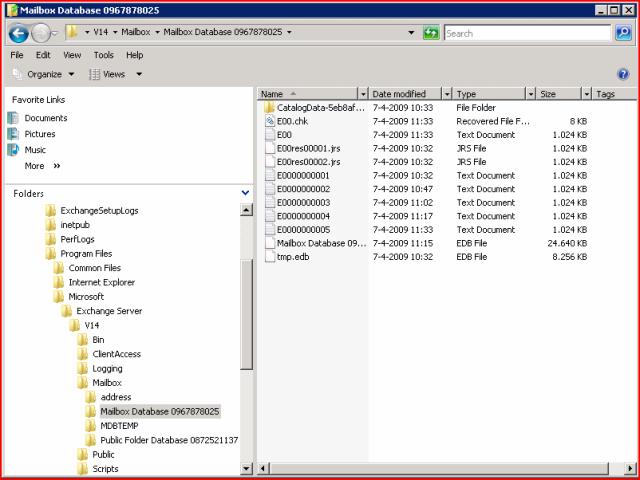Click the ClientAccess folder icon
The width and height of the screenshot is (640, 480).
[82, 354]
